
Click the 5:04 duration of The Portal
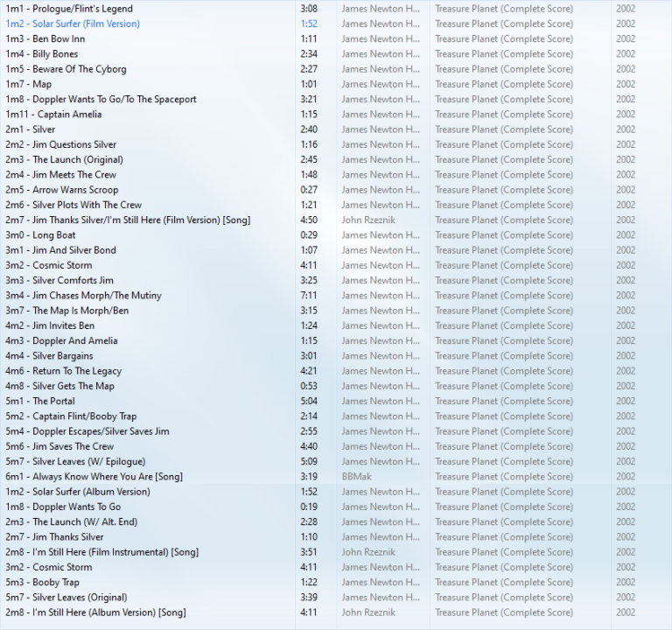coord(309,401)
